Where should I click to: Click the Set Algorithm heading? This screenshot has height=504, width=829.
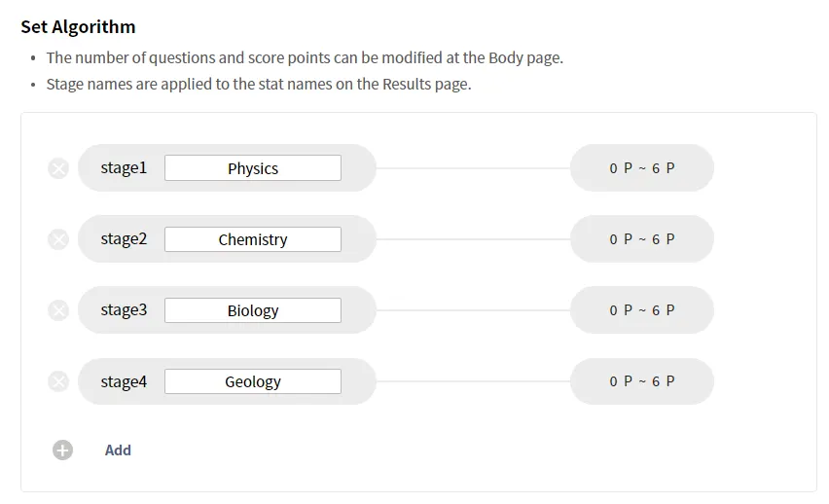[x=78, y=27]
